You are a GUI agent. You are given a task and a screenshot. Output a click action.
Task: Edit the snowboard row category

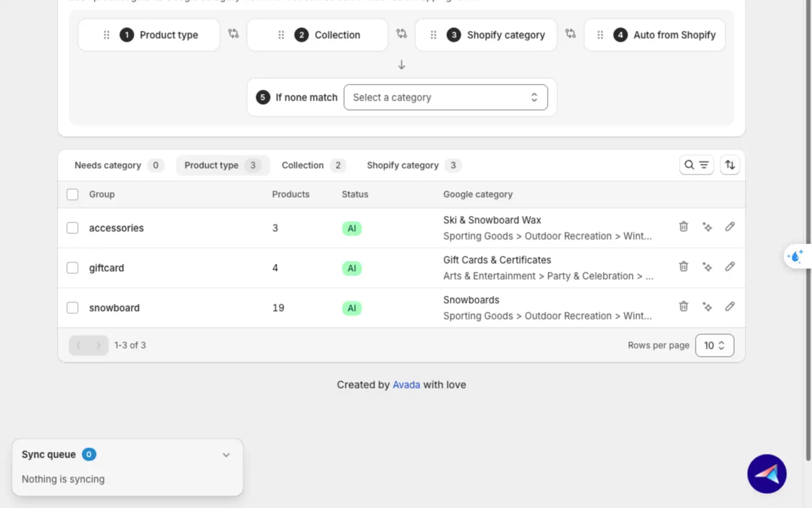pos(730,306)
